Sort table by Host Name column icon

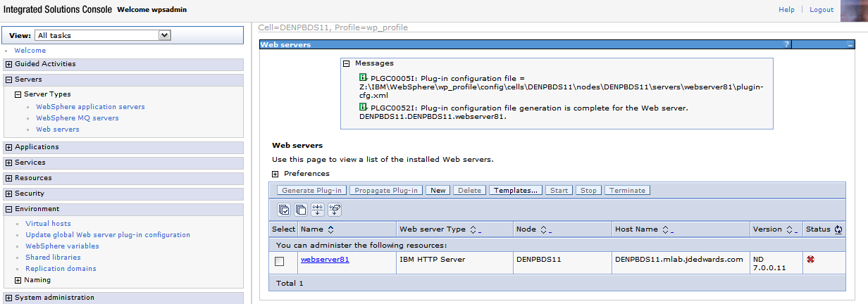(666, 229)
